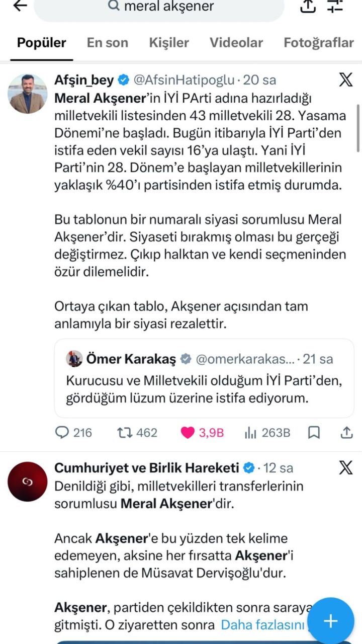
Task: Share Afşin_bey's post via share icon
Action: coord(346,432)
